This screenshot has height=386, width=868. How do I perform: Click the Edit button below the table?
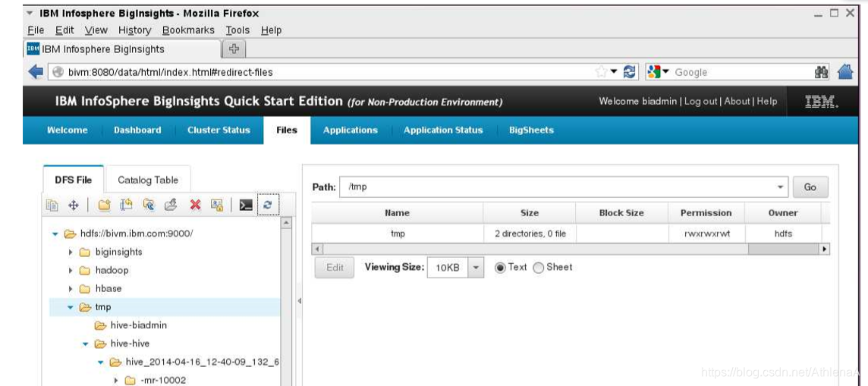(335, 268)
